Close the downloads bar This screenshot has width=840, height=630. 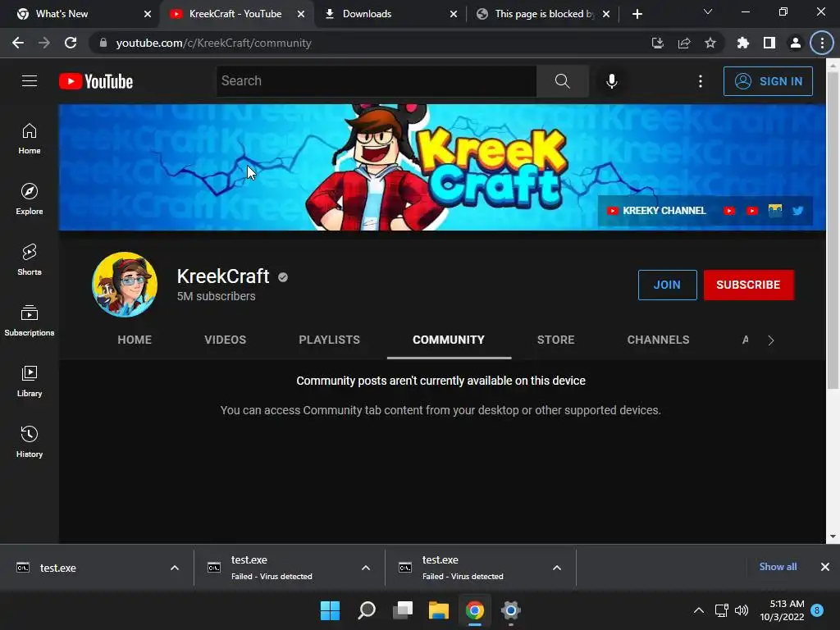click(825, 567)
